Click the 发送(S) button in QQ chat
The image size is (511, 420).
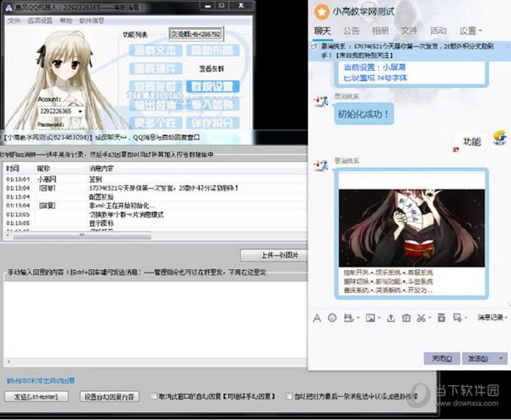479,359
